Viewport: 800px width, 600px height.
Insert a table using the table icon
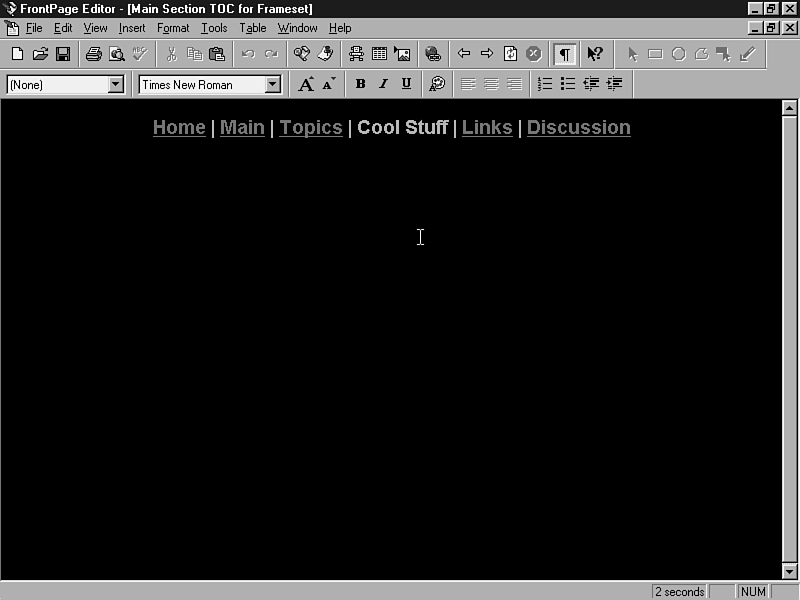[x=379, y=54]
